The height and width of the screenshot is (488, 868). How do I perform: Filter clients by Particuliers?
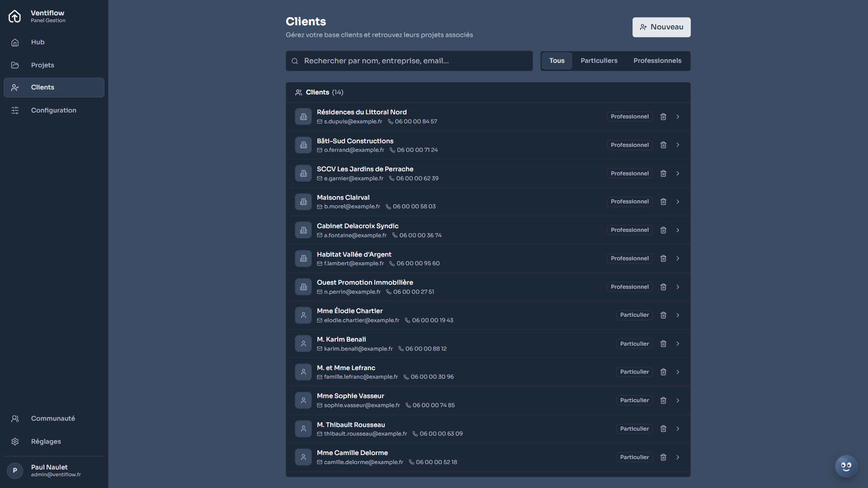click(x=599, y=61)
